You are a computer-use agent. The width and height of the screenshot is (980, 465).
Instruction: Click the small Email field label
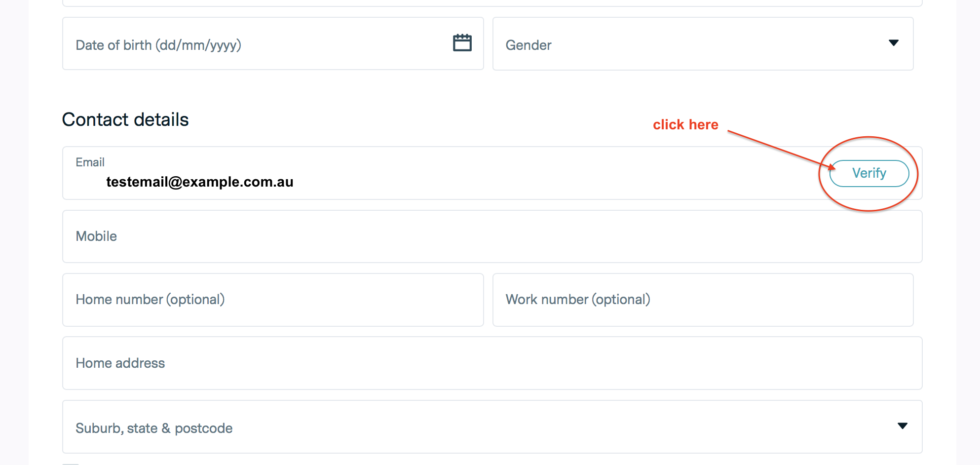tap(90, 162)
